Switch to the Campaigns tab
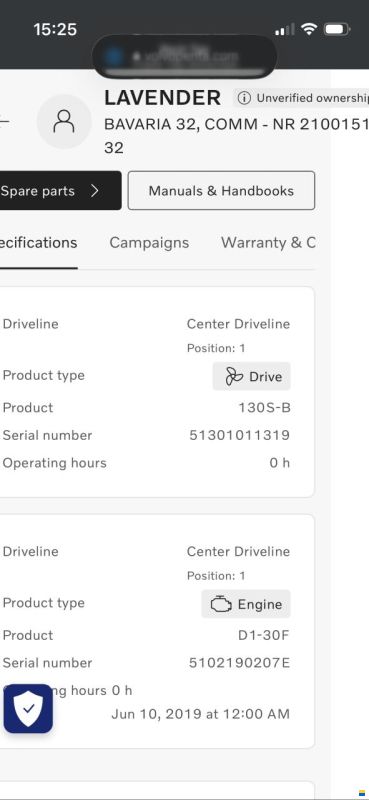This screenshot has width=369, height=800. [x=149, y=242]
